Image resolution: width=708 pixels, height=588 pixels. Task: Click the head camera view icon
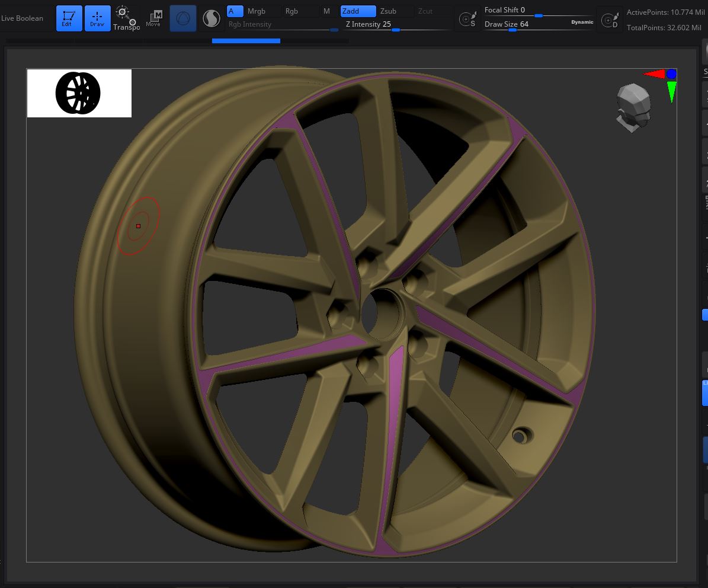pyautogui.click(x=633, y=108)
